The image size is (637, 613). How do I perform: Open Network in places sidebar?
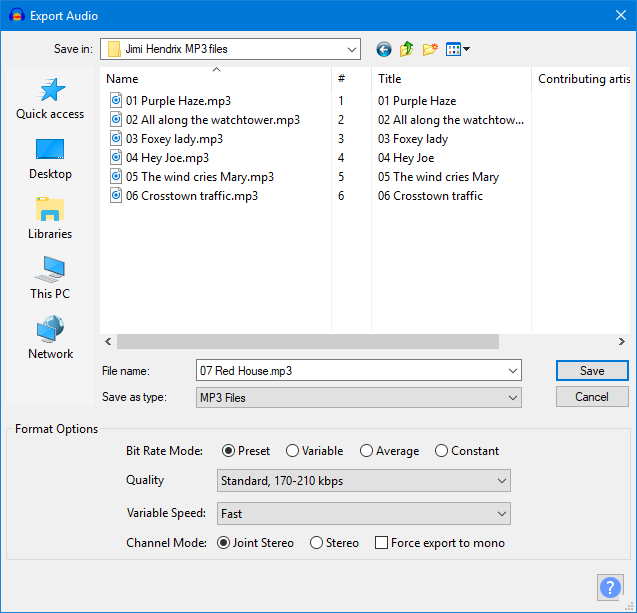(x=50, y=338)
